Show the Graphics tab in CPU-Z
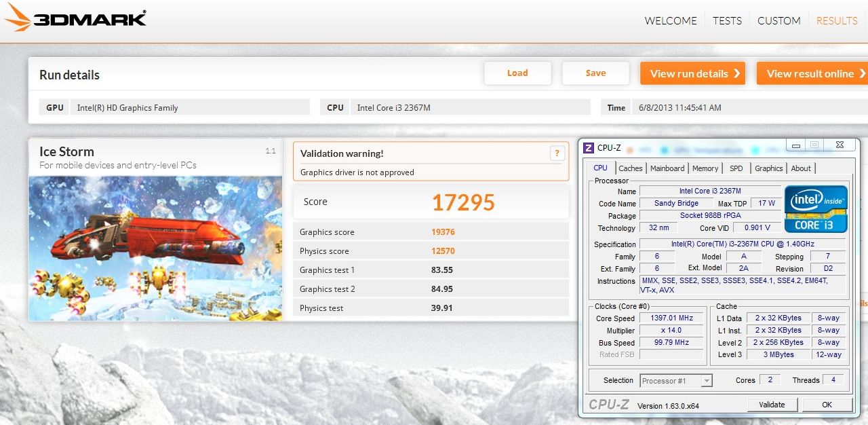 pos(768,168)
